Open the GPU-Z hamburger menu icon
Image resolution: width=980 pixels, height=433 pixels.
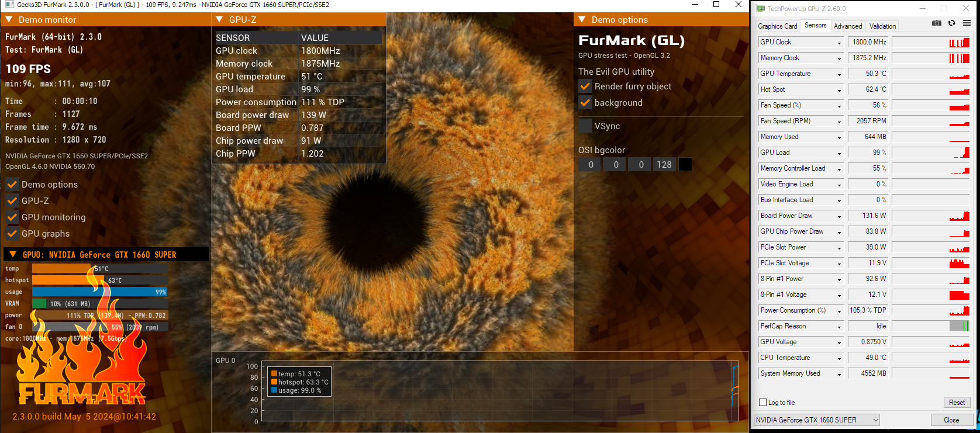click(x=967, y=23)
